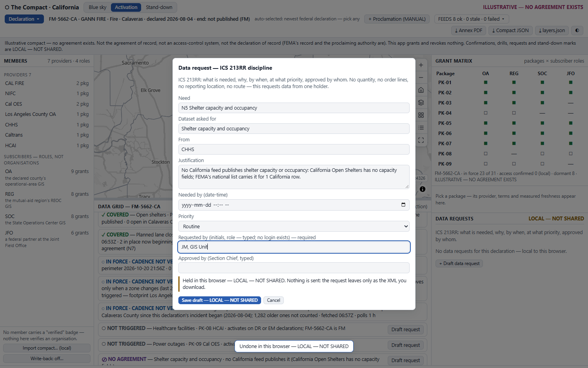Open the map list icon
This screenshot has width=588, height=368.
tap(421, 128)
